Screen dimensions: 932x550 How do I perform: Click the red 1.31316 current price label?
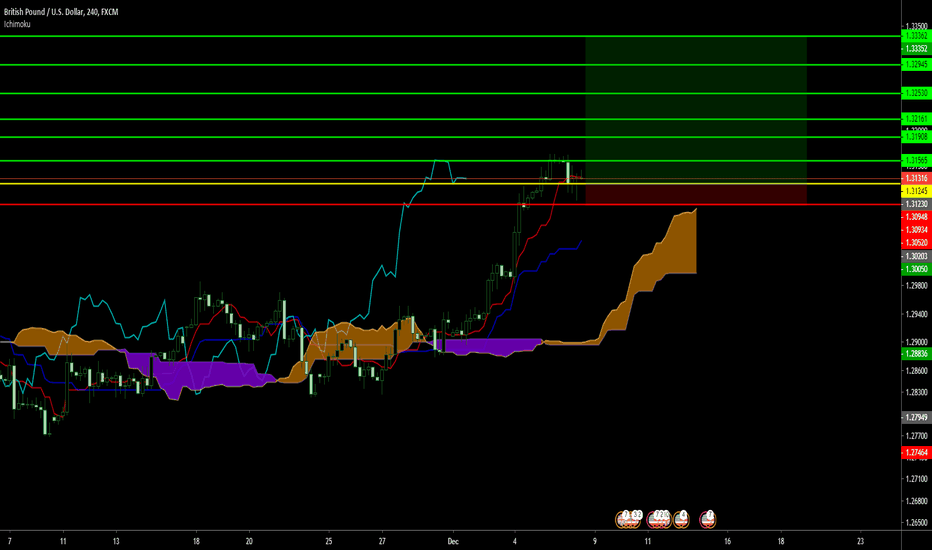pyautogui.click(x=915, y=178)
